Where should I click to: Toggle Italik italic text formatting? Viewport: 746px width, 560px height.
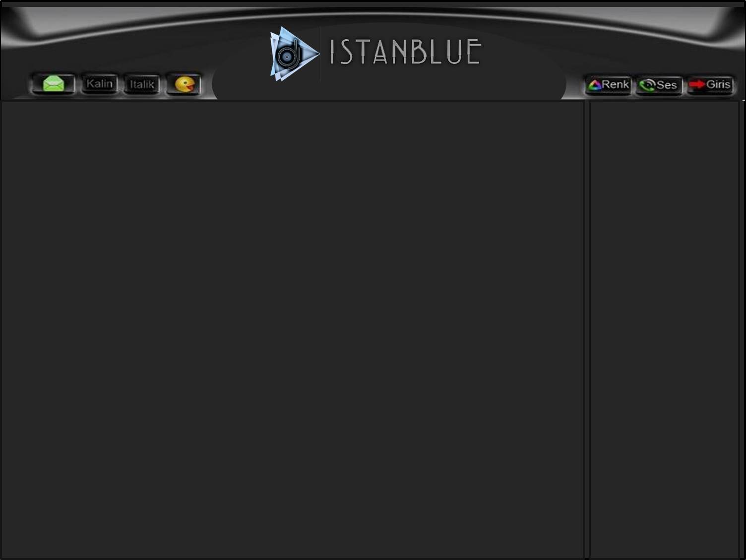[142, 84]
